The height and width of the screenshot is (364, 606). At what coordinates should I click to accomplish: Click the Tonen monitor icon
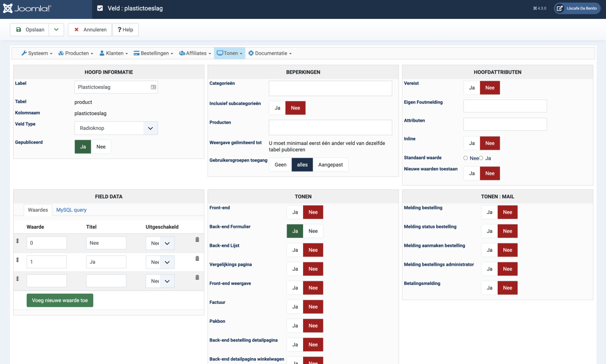pyautogui.click(x=220, y=53)
